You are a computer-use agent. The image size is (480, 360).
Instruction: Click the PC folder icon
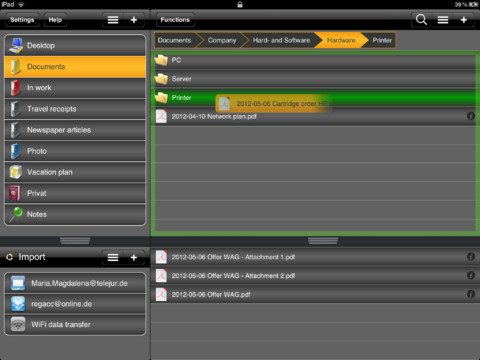(161, 60)
